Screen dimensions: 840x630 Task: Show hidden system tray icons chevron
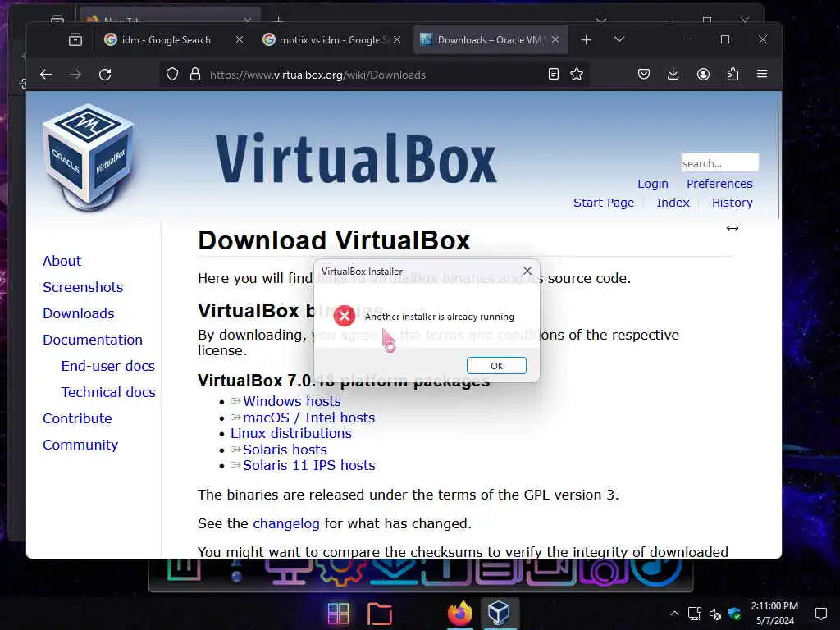point(674,614)
